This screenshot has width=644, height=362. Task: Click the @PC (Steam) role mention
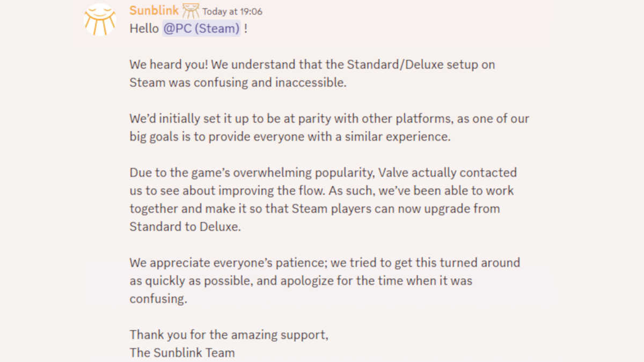point(201,29)
